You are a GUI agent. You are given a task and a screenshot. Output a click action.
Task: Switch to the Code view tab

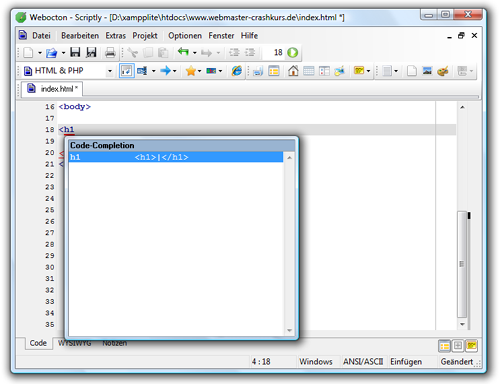[x=38, y=343]
